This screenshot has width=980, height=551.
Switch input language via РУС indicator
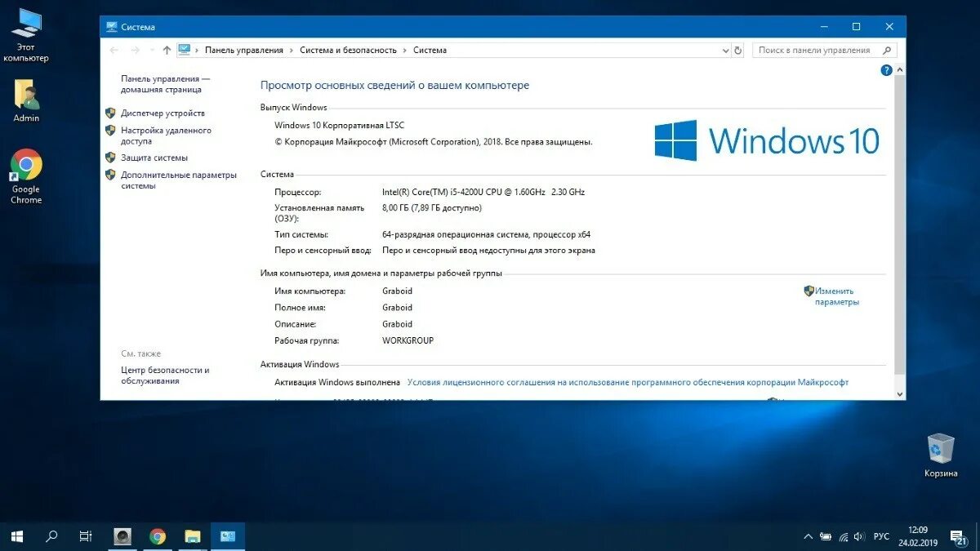pos(881,536)
